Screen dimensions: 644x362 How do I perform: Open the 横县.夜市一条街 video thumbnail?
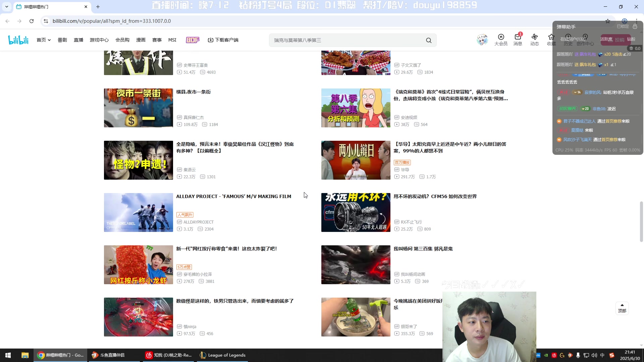139,108
